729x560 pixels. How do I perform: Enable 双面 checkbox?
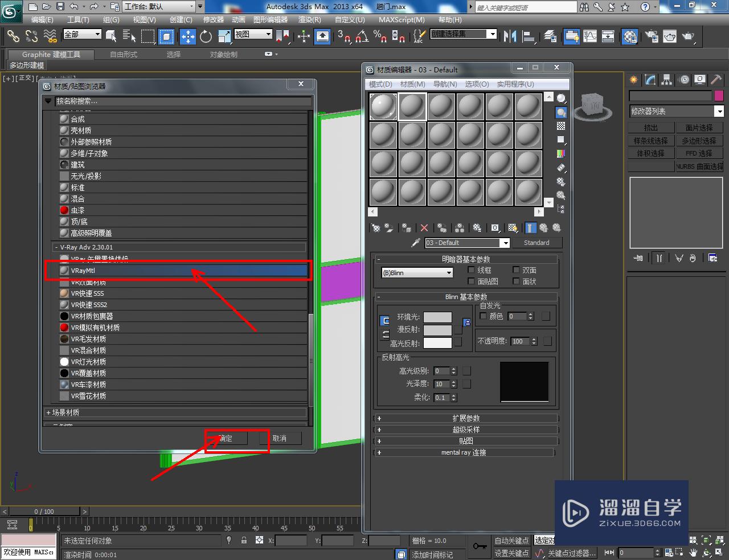[516, 270]
